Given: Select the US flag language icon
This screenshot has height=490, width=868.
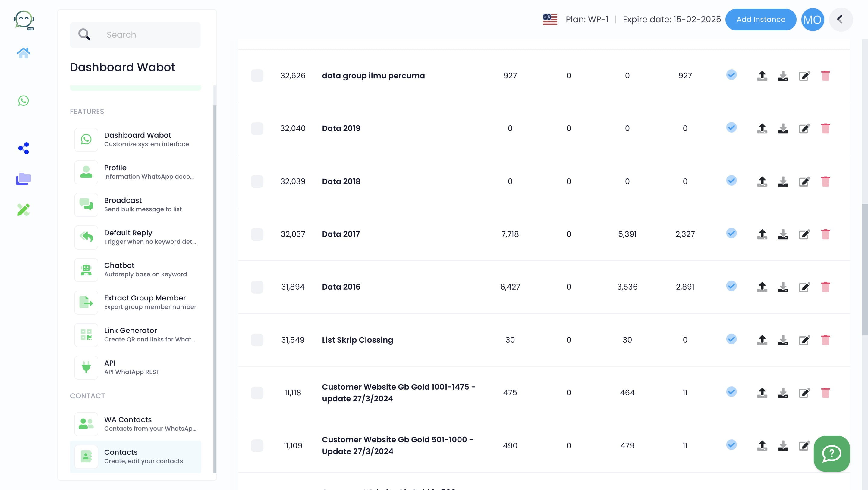Looking at the screenshot, I should coord(550,20).
